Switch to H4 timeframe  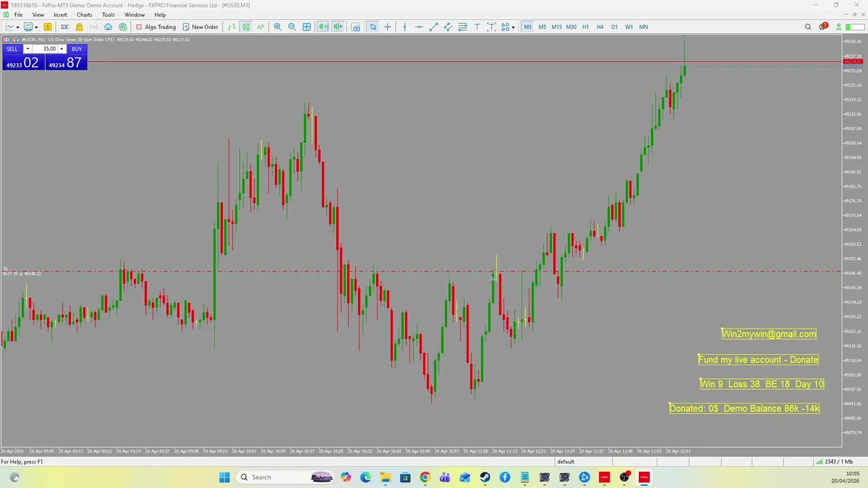click(600, 27)
